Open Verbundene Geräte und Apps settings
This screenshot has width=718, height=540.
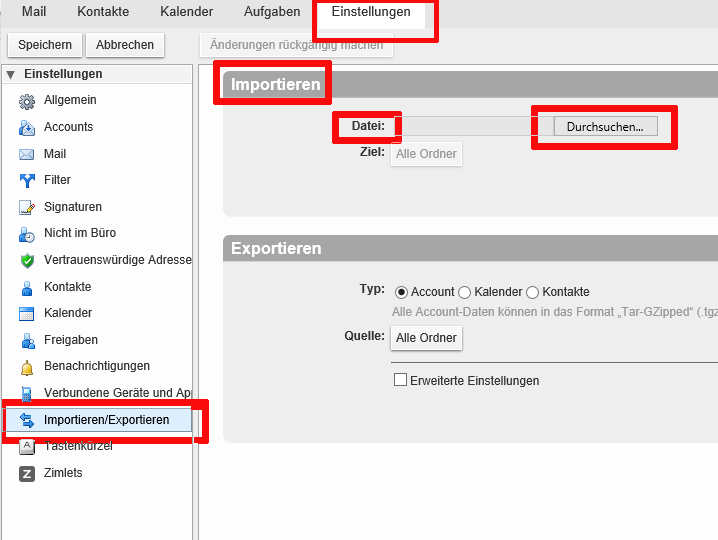point(118,393)
